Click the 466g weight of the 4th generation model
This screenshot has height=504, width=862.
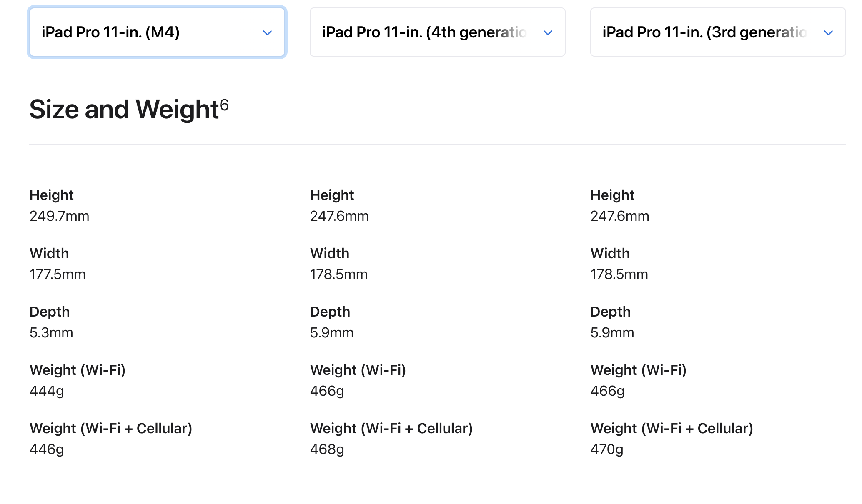point(327,392)
